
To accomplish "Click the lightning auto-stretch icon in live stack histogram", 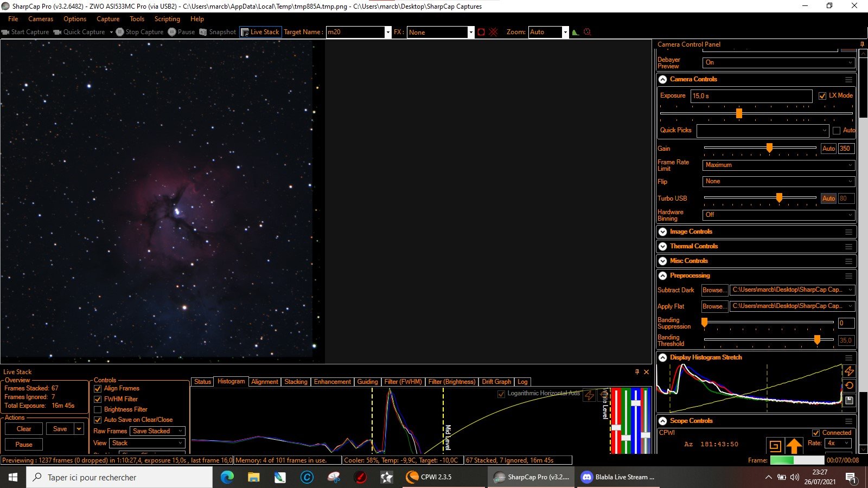I will (x=589, y=395).
